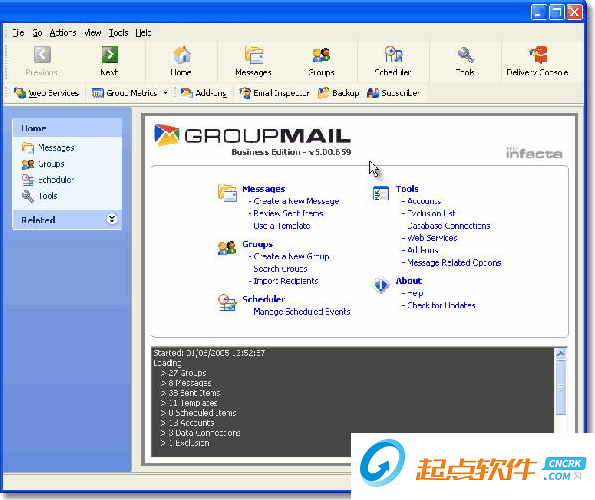
Task: Open the Backup toolbar item
Action: tap(339, 93)
